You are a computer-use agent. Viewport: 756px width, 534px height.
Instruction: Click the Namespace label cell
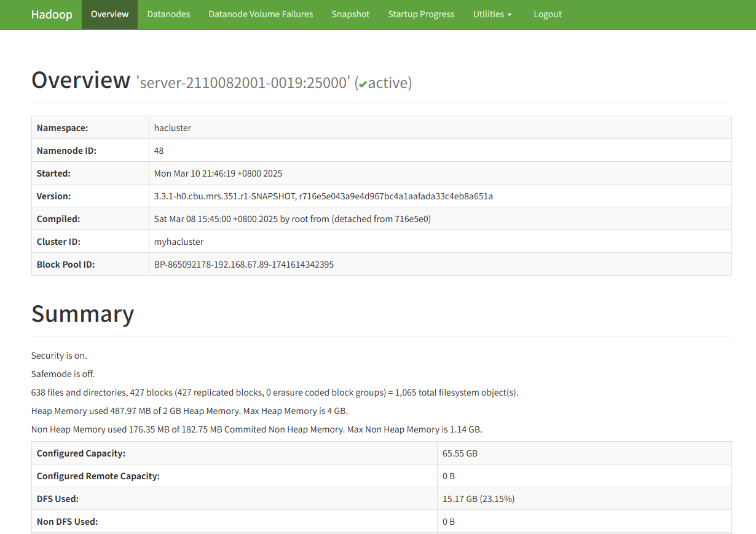pyautogui.click(x=90, y=128)
